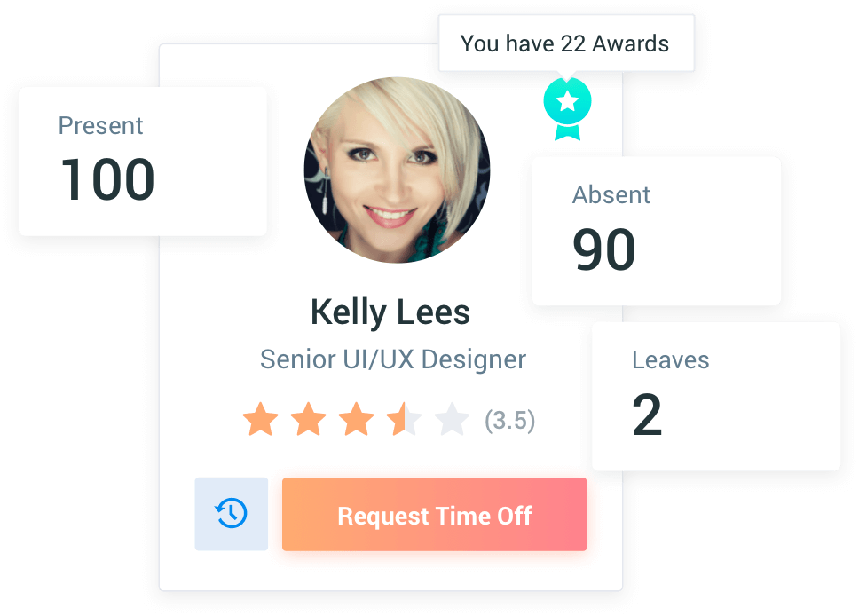Viewport: 859px width, 616px height.
Task: Click the empty fifth gray star
Action: point(452,419)
